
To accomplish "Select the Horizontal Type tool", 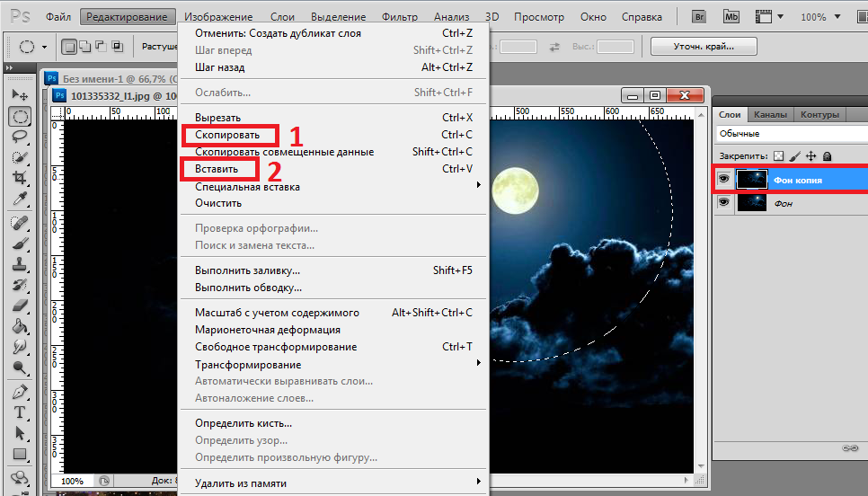I will click(19, 412).
